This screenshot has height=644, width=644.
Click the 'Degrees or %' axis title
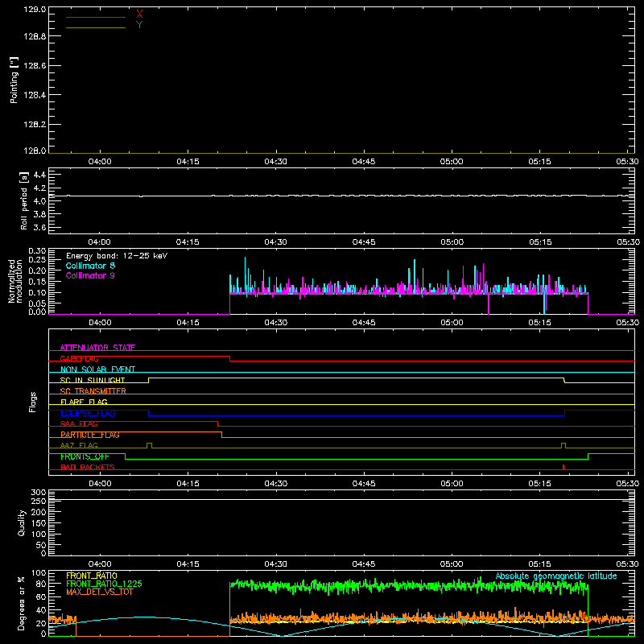[x=21, y=603]
